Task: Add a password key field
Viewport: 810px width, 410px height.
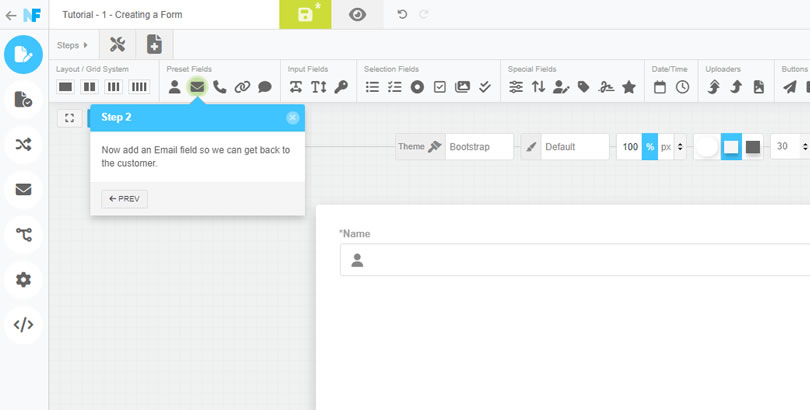Action: coord(341,87)
